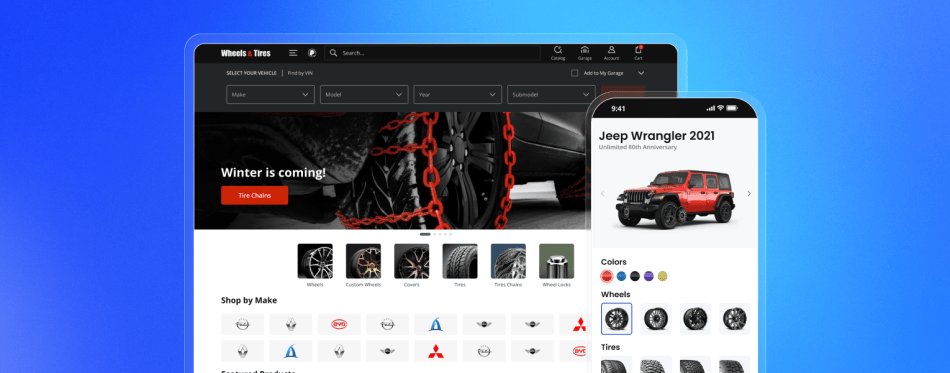Click the Winter is coming! headline
Image resolution: width=950 pixels, height=373 pixels.
[x=273, y=173]
